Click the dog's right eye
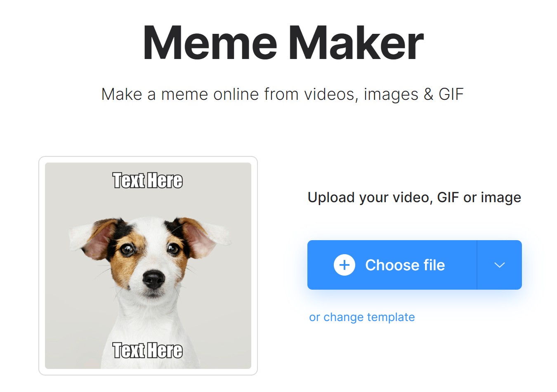This screenshot has height=392, width=557. pos(173,248)
